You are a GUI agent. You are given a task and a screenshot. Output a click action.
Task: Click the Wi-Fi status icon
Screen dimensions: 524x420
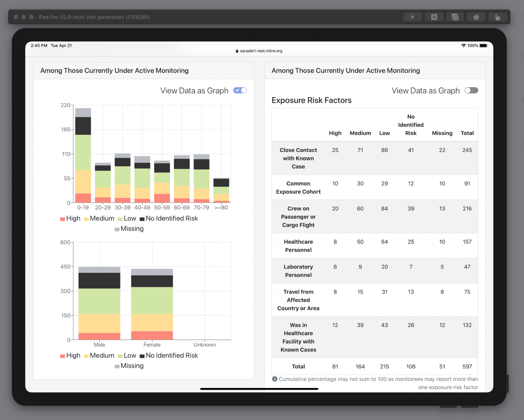(x=463, y=46)
